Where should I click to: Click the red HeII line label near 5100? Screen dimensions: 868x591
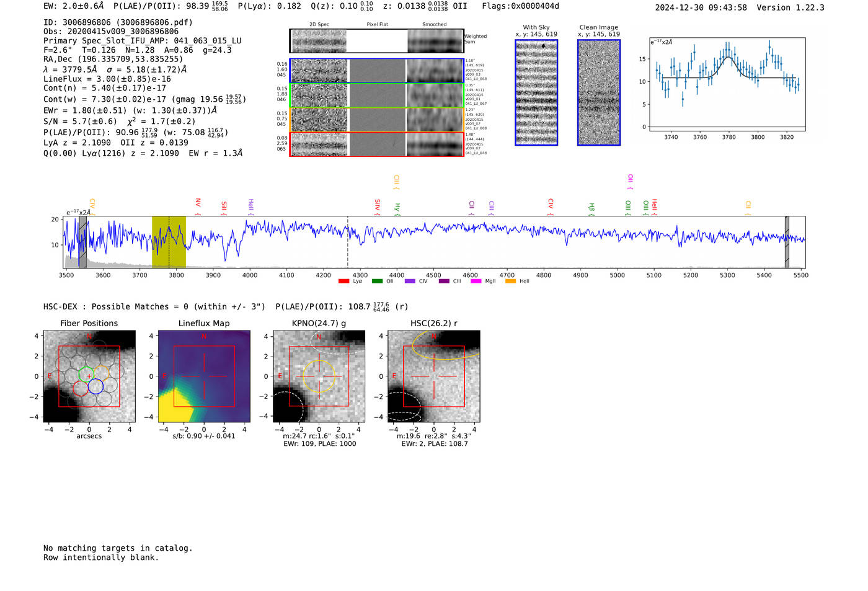[655, 207]
